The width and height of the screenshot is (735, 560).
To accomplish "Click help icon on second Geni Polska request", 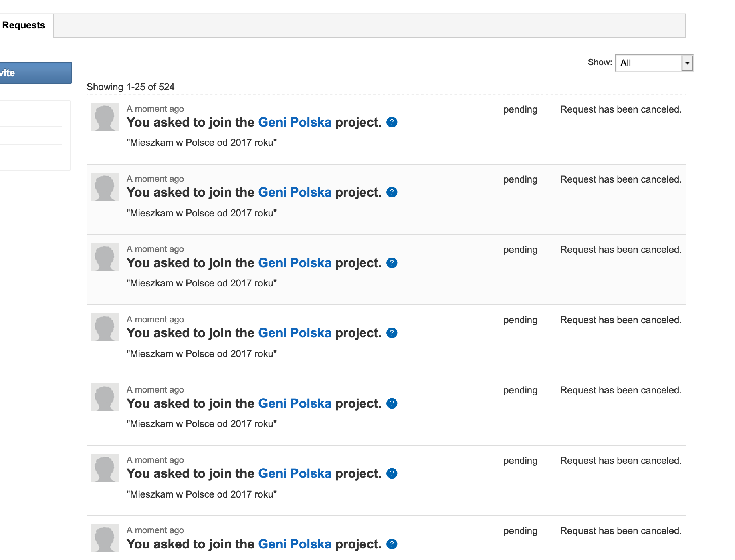I will tap(392, 193).
